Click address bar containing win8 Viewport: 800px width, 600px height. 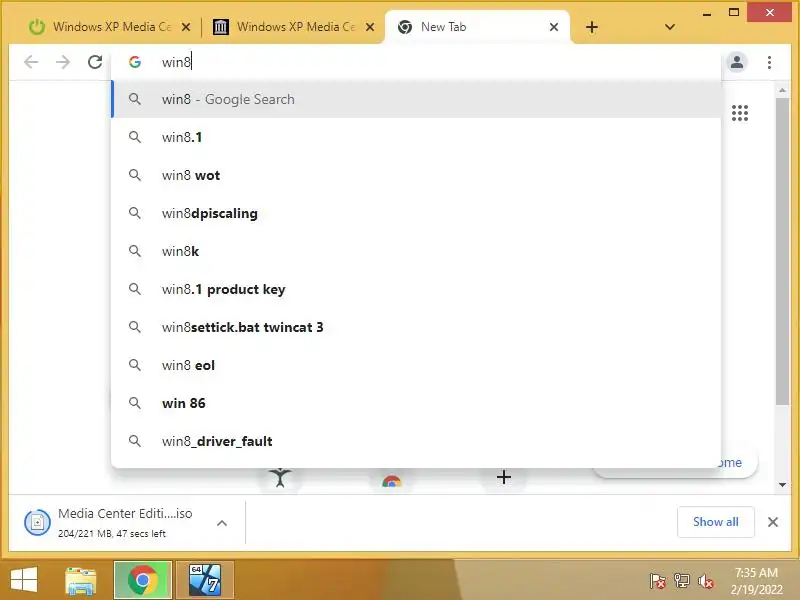416,62
